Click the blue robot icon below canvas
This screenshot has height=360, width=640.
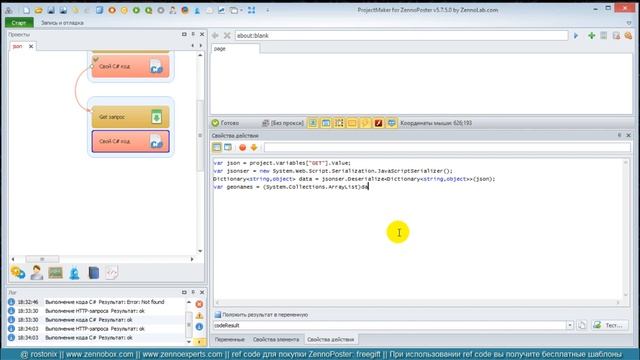74,272
